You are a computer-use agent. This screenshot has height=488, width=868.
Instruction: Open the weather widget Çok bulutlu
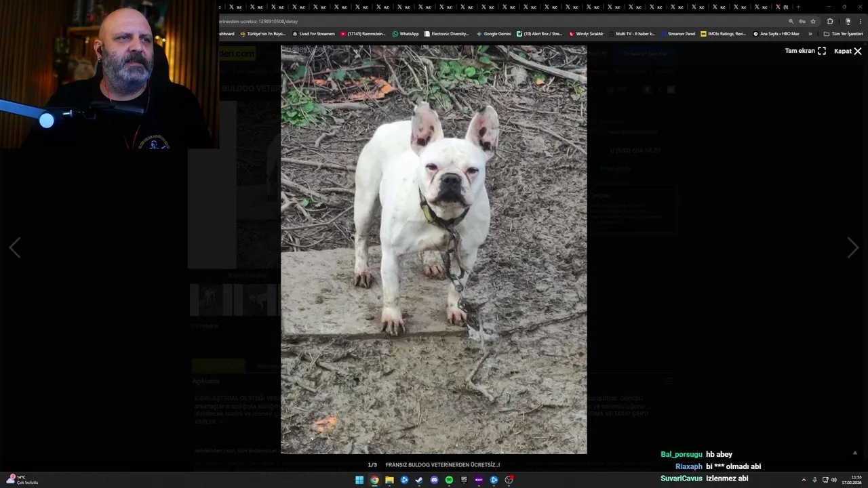point(22,480)
